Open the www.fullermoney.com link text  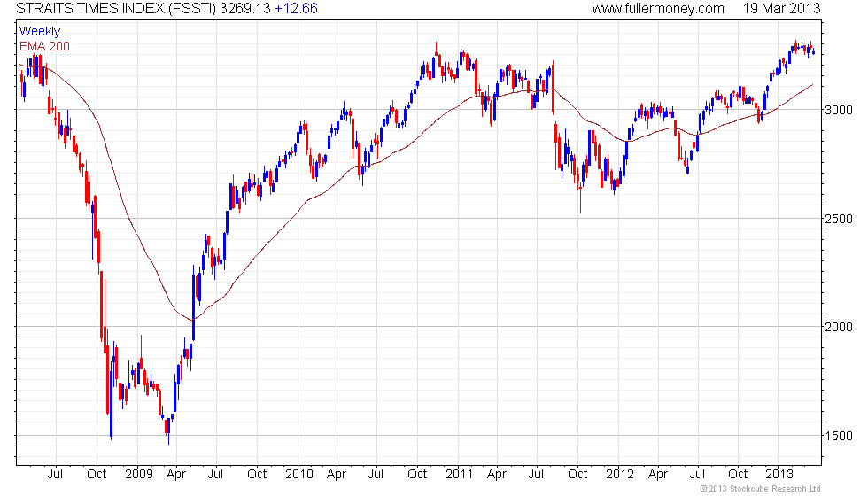[x=658, y=8]
